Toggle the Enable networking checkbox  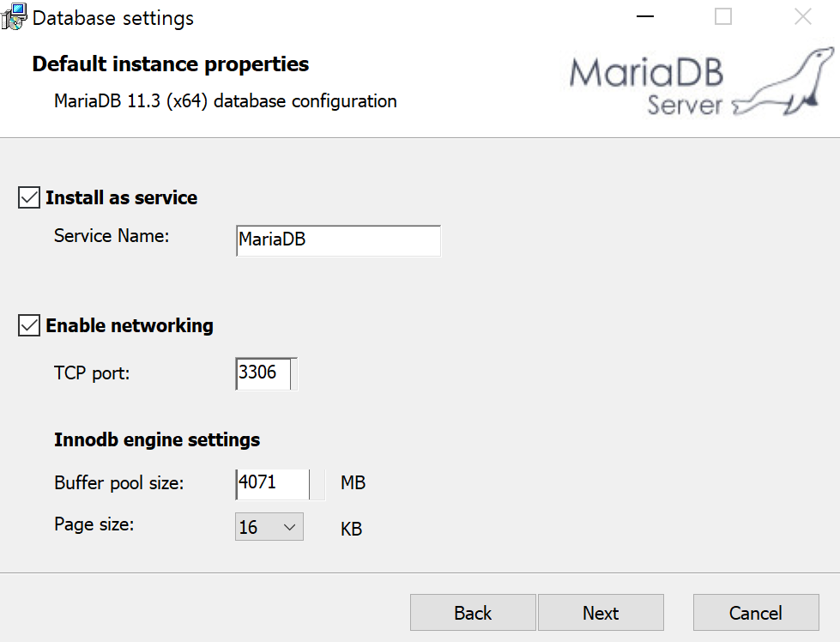pyautogui.click(x=29, y=325)
